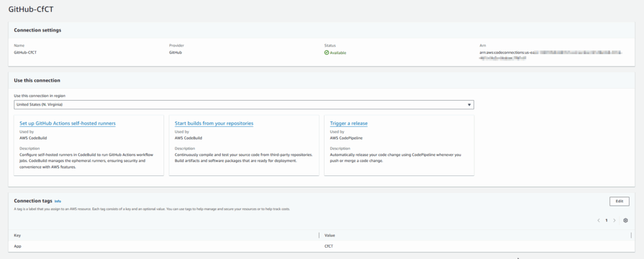The width and height of the screenshot is (644, 259).
Task: Open Set up GitHub Actions self-hosted runners
Action: coord(67,123)
